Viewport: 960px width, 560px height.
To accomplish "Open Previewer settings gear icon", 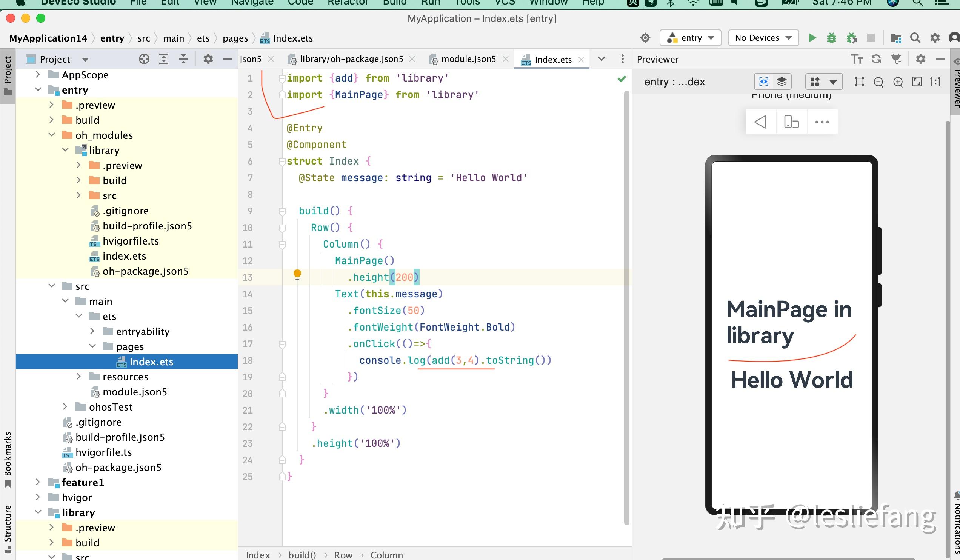I will tap(920, 59).
